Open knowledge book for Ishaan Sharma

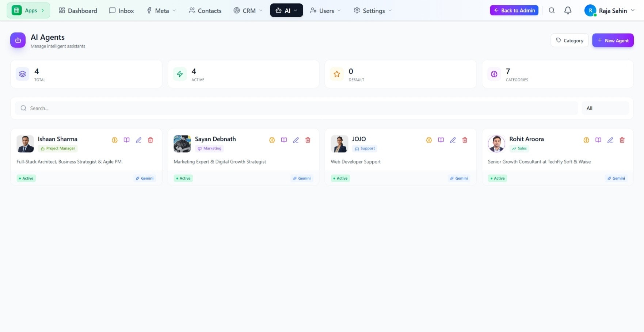point(126,140)
